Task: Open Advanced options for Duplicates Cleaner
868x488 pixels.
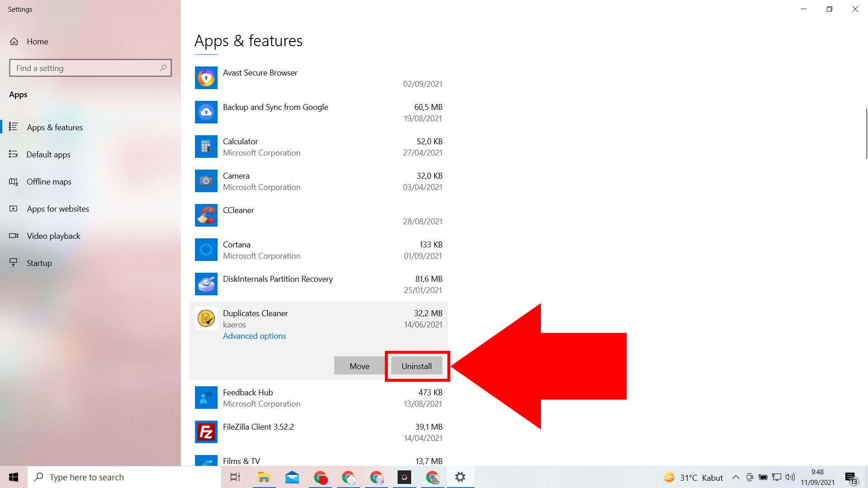Action: [254, 336]
